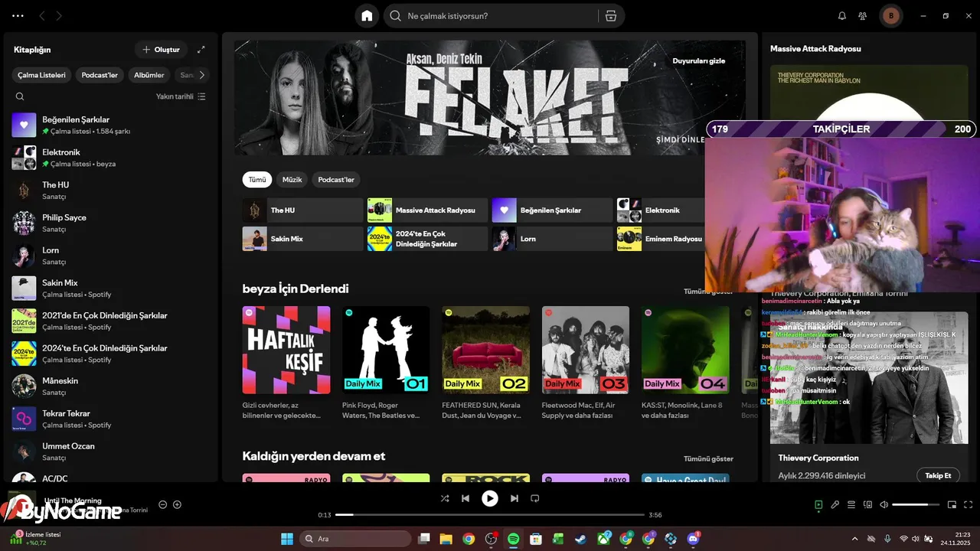Go to Spotify Home via the house icon
Screen dimensions: 980x551
click(367, 16)
